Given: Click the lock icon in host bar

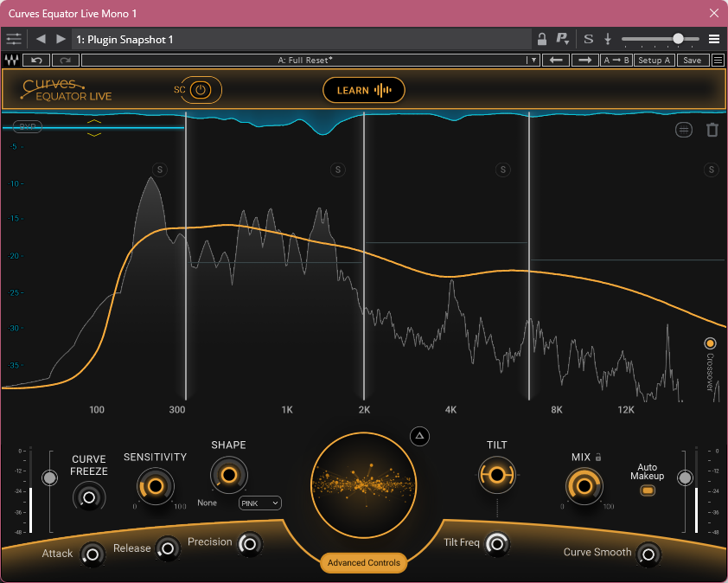Looking at the screenshot, I should pyautogui.click(x=541, y=39).
